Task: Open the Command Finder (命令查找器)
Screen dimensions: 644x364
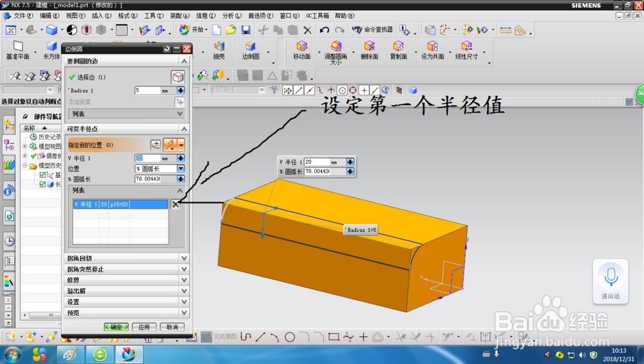Action: click(x=372, y=30)
